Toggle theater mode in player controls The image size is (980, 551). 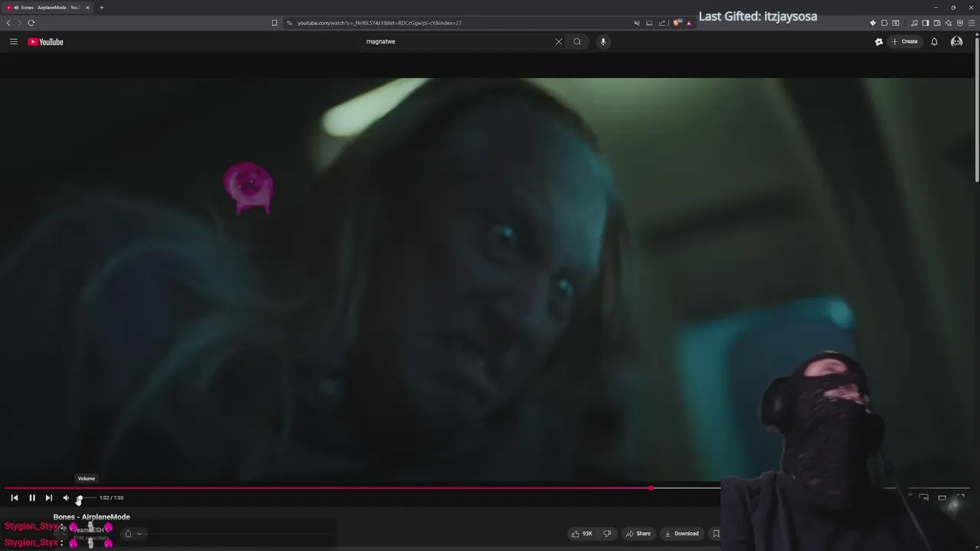click(x=942, y=497)
